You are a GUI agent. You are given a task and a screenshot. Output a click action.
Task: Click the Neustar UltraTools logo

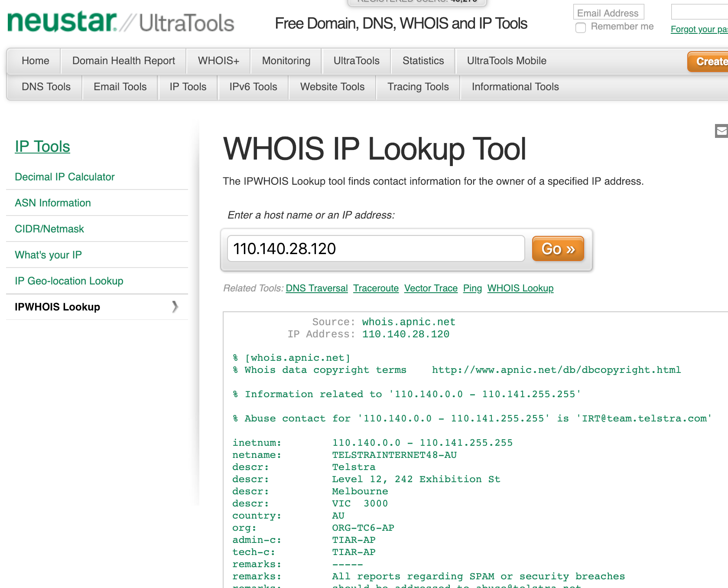pyautogui.click(x=120, y=22)
